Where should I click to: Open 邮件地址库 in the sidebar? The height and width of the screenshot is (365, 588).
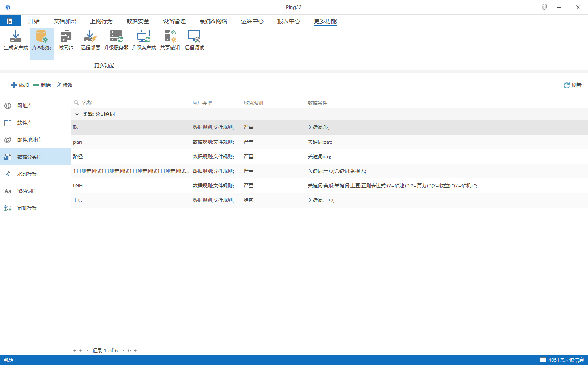[x=36, y=140]
